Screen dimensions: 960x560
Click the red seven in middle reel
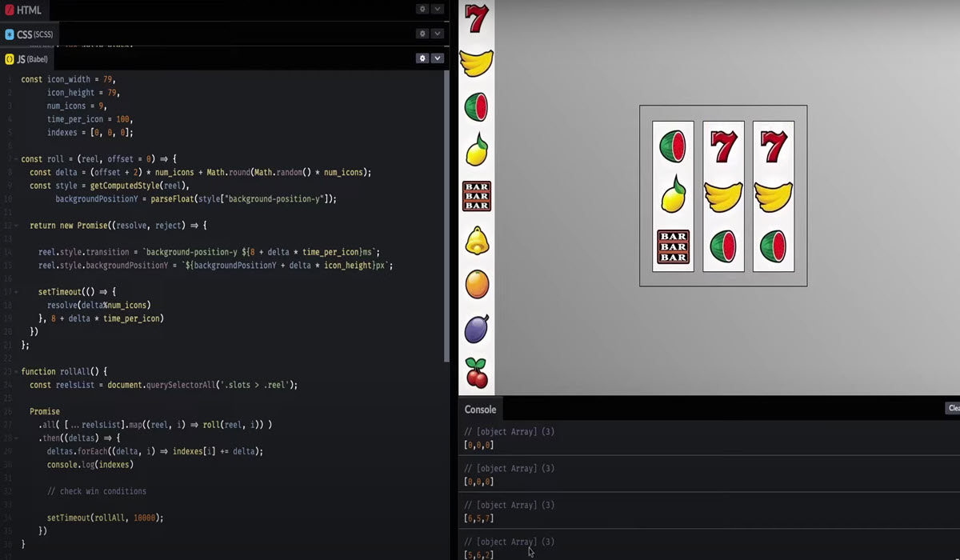(723, 147)
